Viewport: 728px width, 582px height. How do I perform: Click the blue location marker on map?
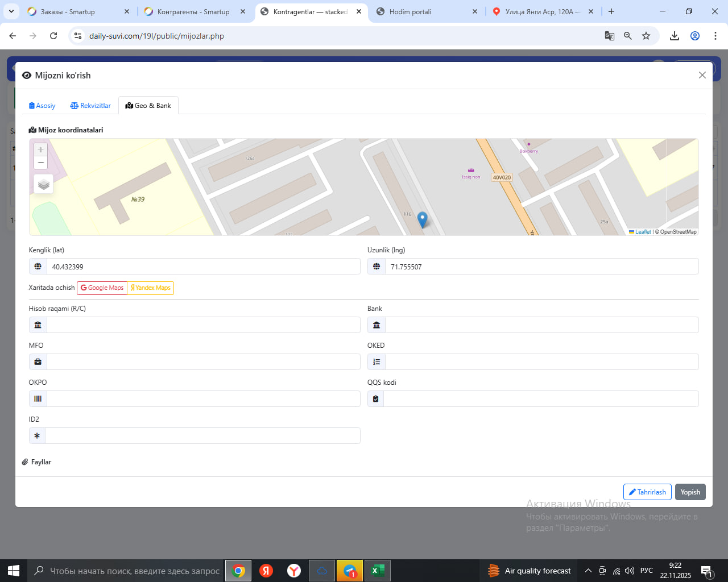(x=422, y=219)
